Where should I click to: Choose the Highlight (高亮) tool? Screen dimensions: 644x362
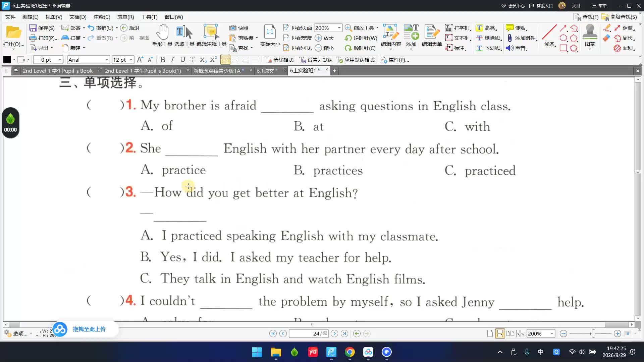tap(486, 28)
